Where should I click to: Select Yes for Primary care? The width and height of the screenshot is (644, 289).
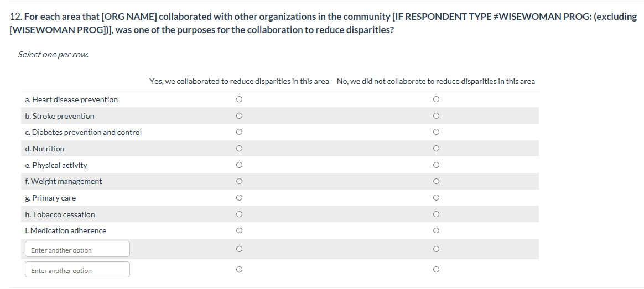[239, 198]
